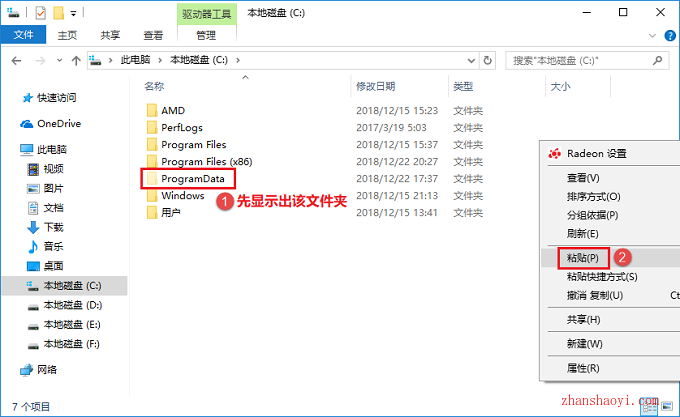The width and height of the screenshot is (680, 417).
Task: Open the quick access toolbar customize dropdown
Action: [73, 14]
